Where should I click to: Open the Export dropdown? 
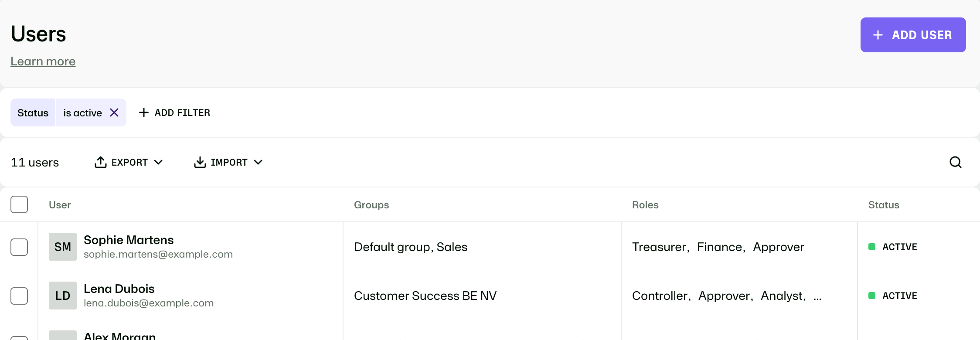pos(129,162)
